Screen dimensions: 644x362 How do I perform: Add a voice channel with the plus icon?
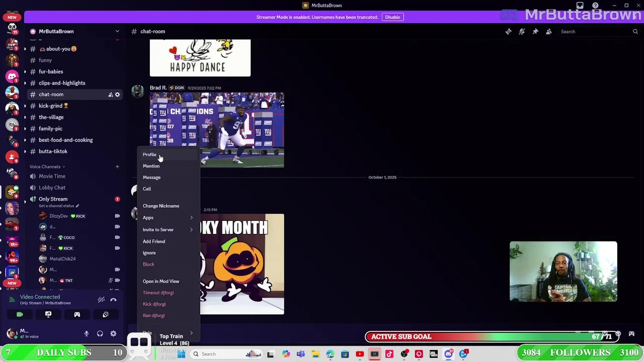coord(117,167)
